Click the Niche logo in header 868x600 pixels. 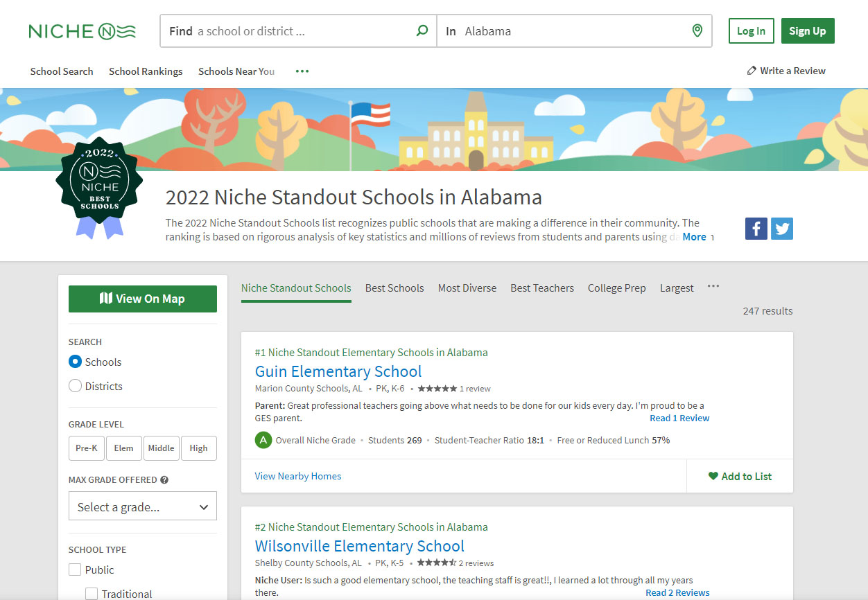pyautogui.click(x=82, y=31)
